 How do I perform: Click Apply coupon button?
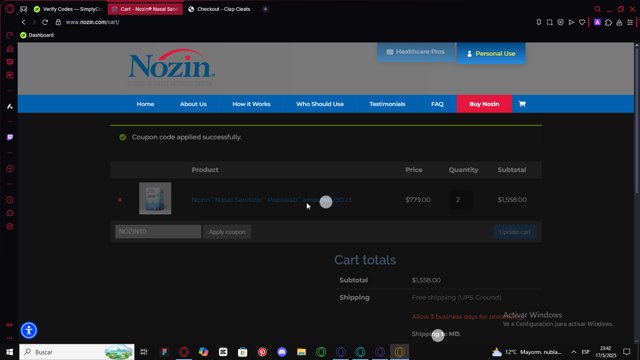point(227,232)
